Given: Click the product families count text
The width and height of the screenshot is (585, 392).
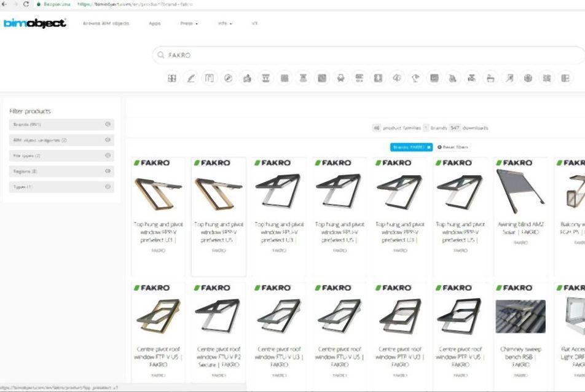Looking at the screenshot, I should pos(396,128).
